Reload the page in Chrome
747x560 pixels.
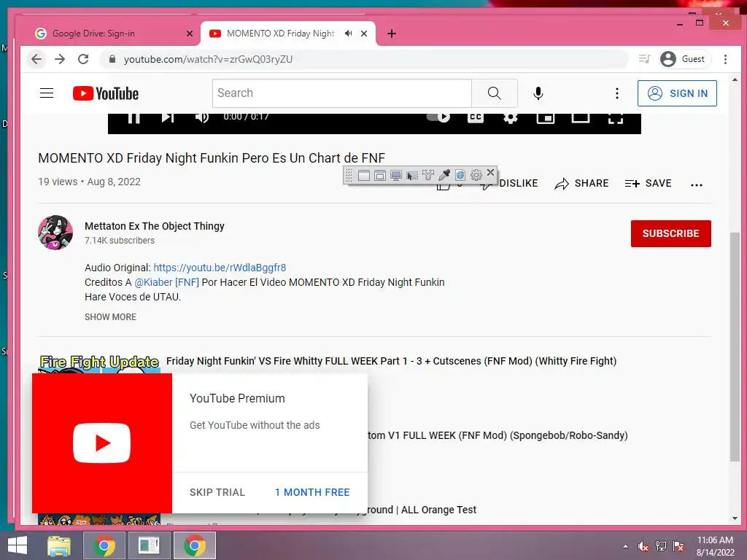click(x=83, y=59)
